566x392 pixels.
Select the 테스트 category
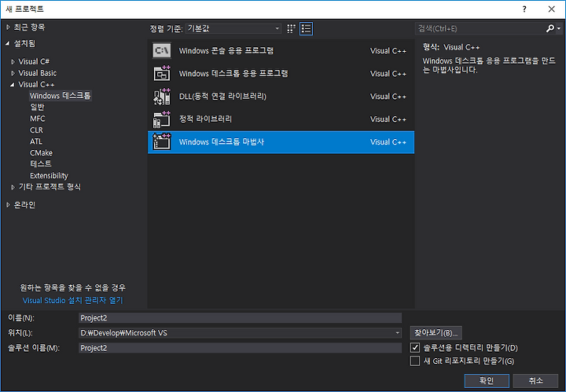click(x=41, y=164)
